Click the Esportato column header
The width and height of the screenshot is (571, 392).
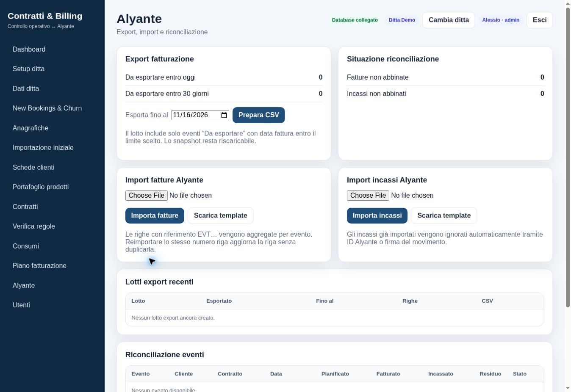pos(219,301)
